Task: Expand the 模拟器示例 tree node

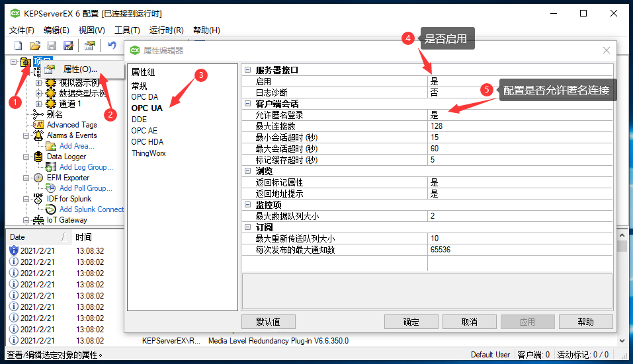Action: click(x=39, y=83)
